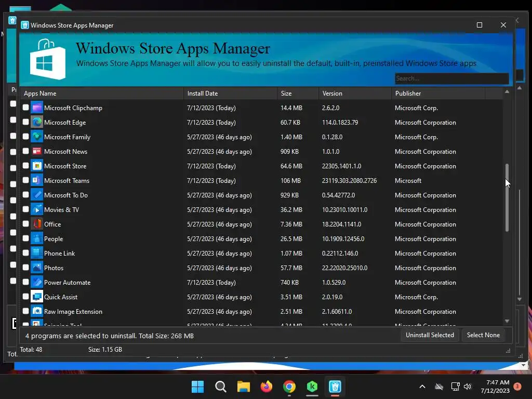
Task: Click the Microsoft Family app icon
Action: (x=37, y=137)
